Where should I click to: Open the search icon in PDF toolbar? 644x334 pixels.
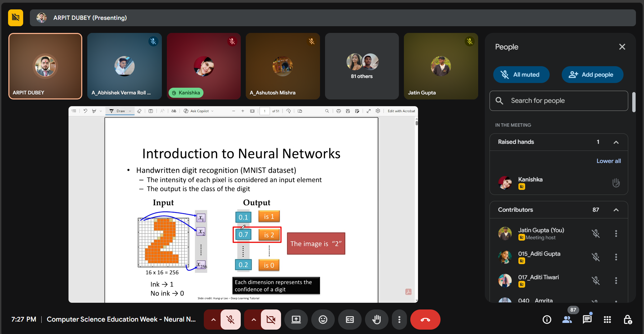point(327,111)
